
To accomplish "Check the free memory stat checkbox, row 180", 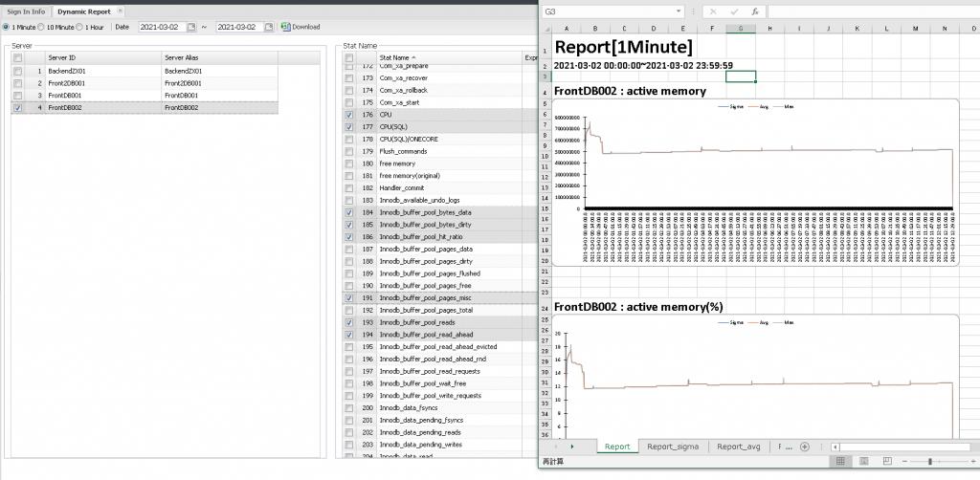I will (x=348, y=164).
